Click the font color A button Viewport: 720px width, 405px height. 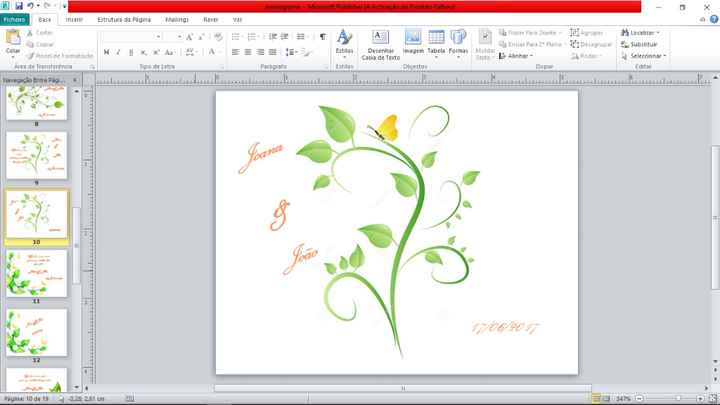(x=212, y=52)
